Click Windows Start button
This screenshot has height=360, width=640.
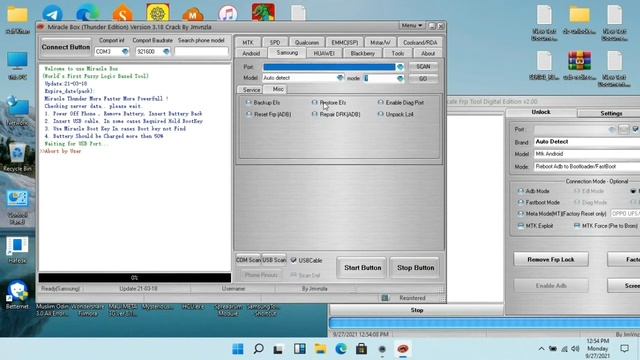coord(238,349)
